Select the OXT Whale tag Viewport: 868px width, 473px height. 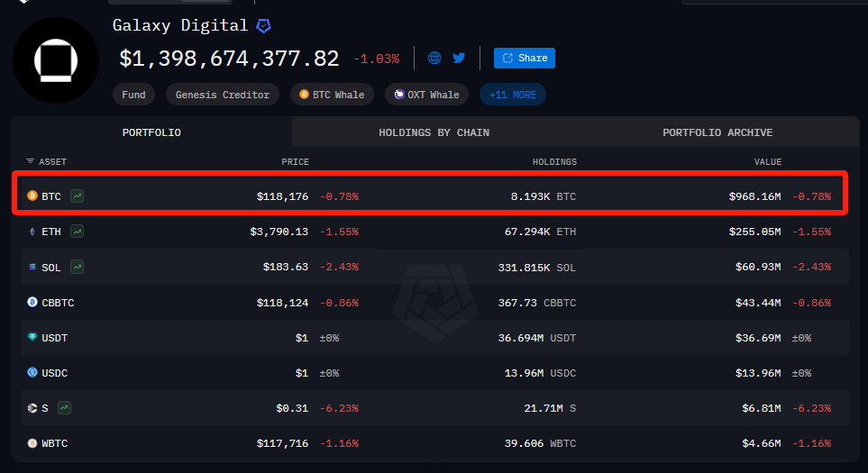click(x=427, y=95)
